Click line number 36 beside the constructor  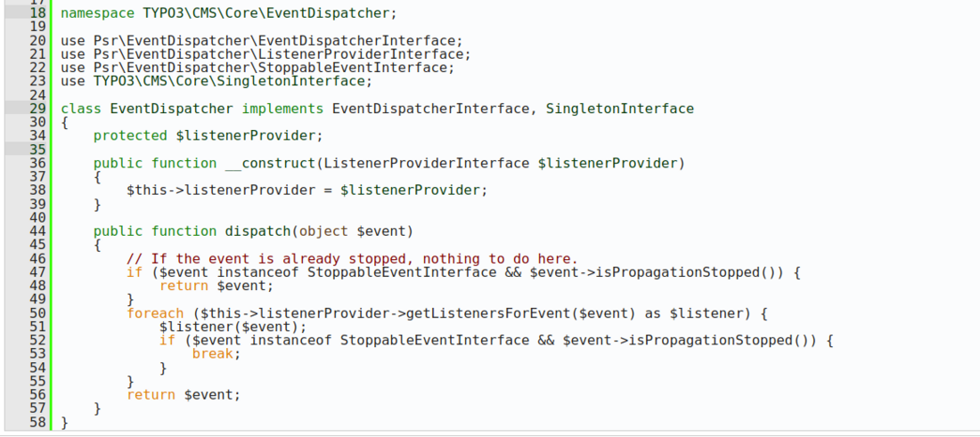[37, 163]
